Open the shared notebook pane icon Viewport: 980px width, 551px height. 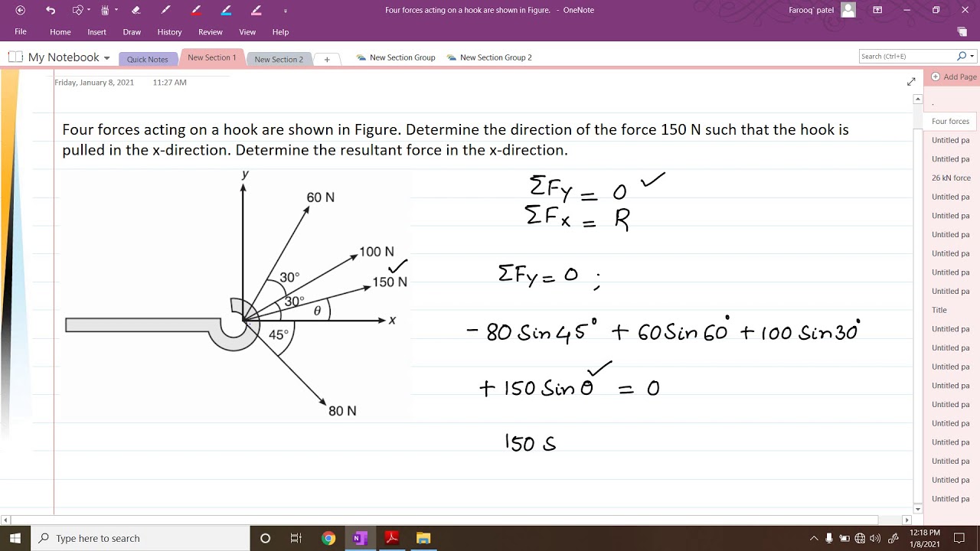point(962,32)
